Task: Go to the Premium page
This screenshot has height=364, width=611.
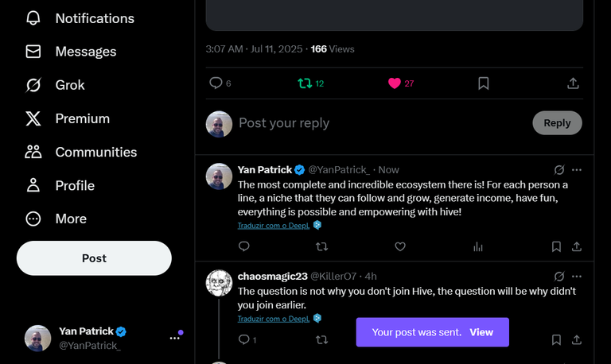Action: (x=68, y=118)
